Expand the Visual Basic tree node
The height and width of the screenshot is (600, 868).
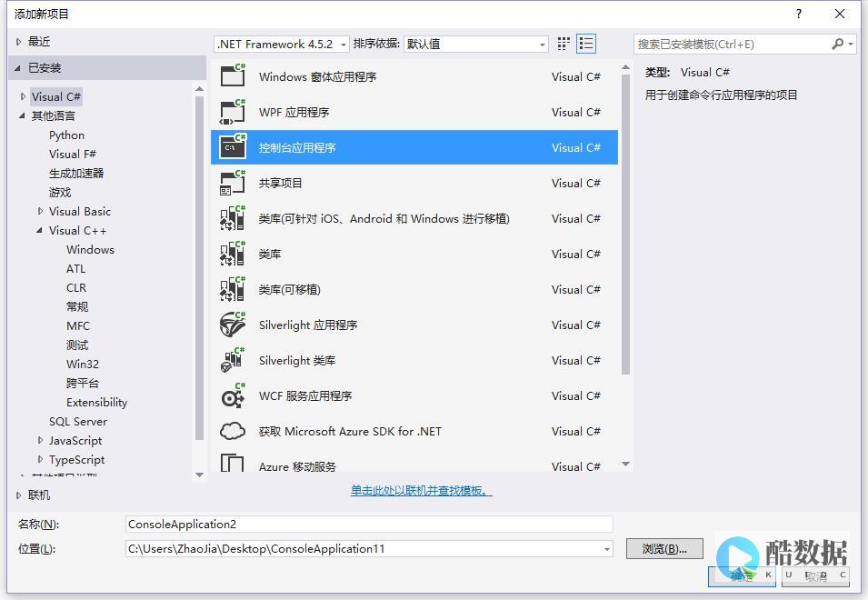point(40,211)
